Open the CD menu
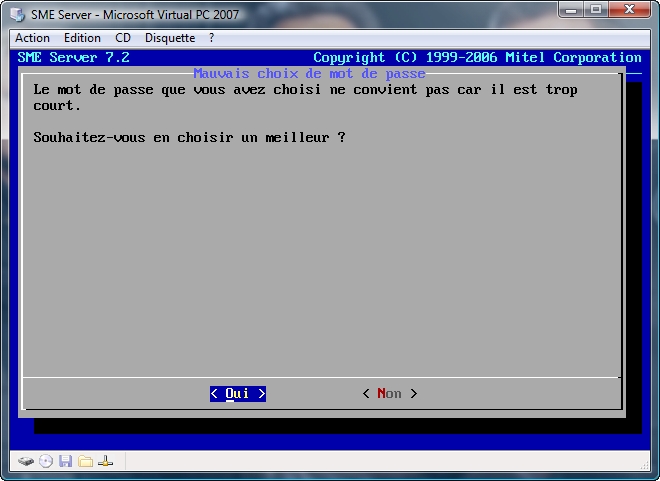The width and height of the screenshot is (660, 481). 123,38
